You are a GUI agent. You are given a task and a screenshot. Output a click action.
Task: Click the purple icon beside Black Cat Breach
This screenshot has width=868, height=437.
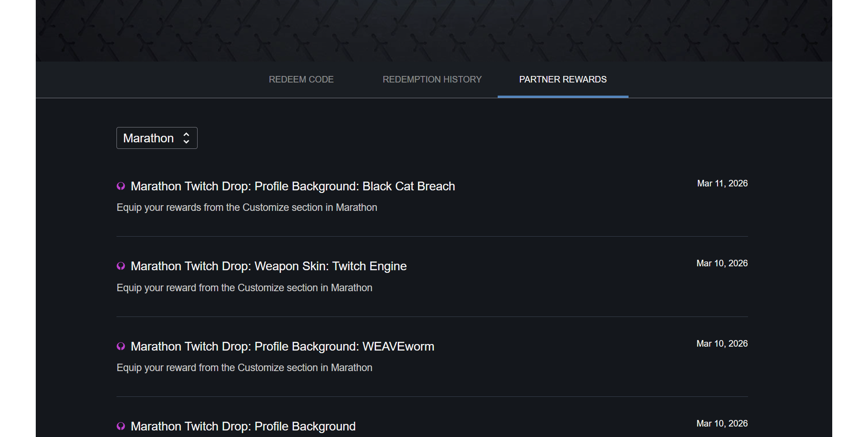121,186
